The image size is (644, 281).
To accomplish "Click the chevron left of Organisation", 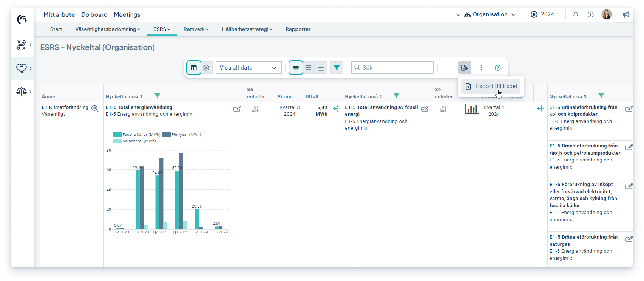I will pyautogui.click(x=458, y=14).
